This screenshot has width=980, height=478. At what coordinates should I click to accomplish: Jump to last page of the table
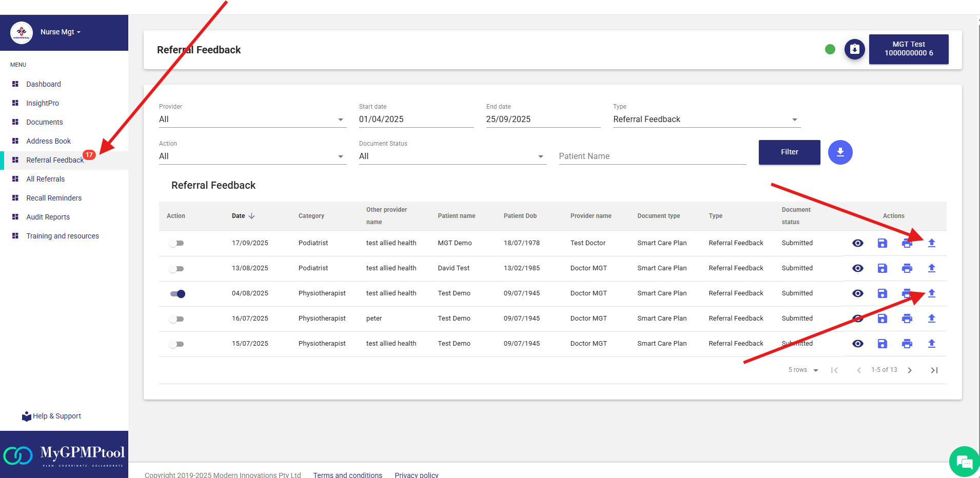[x=934, y=370]
